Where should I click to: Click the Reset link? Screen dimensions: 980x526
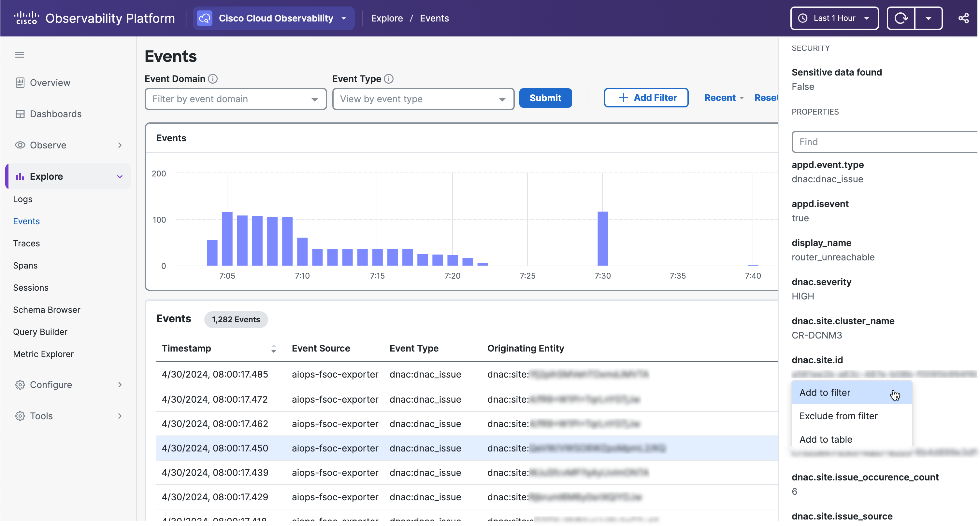766,98
